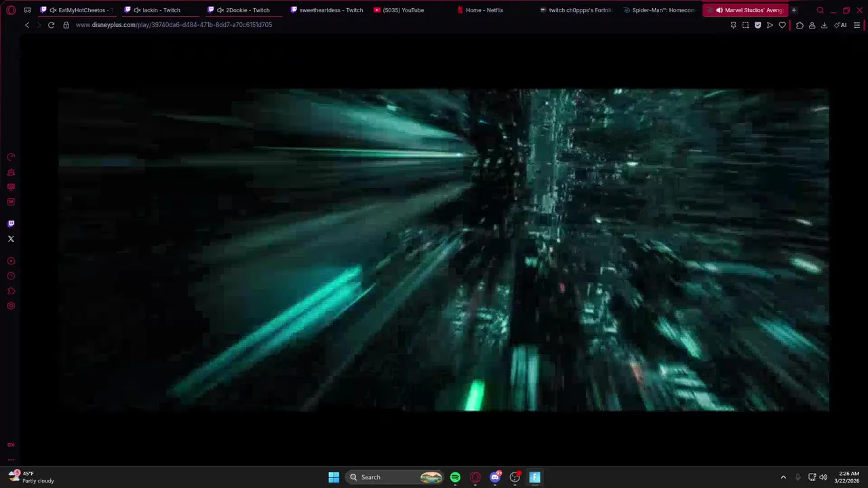Image resolution: width=868 pixels, height=488 pixels.
Task: Switch to sweetheartdess Twitch tab
Action: pos(328,10)
